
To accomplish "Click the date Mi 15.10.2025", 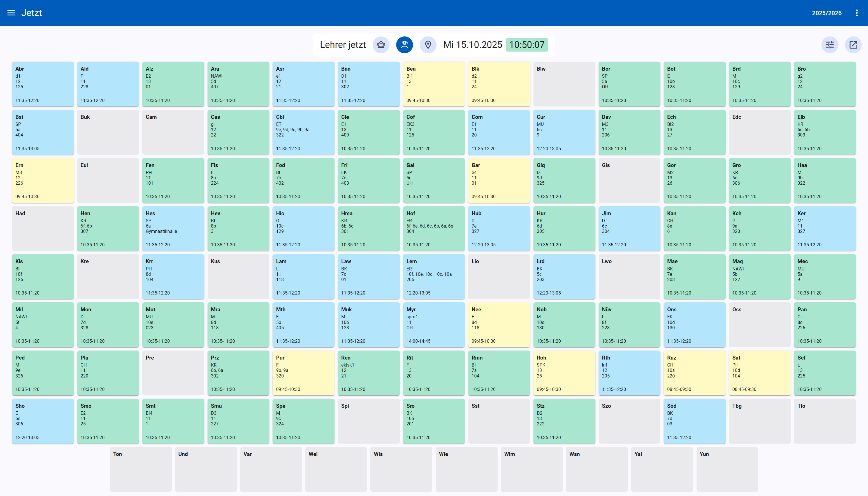I will pyautogui.click(x=472, y=45).
